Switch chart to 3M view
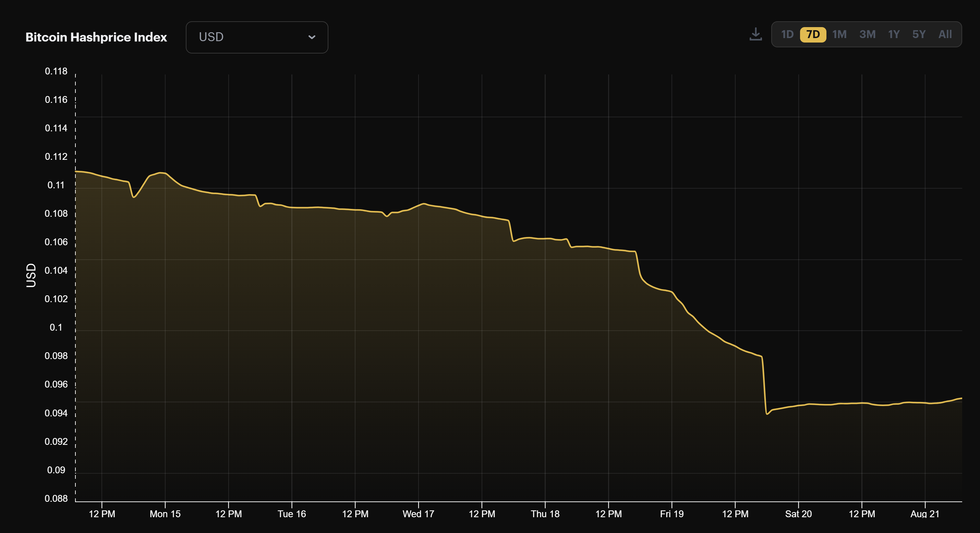The width and height of the screenshot is (980, 533). [x=868, y=34]
